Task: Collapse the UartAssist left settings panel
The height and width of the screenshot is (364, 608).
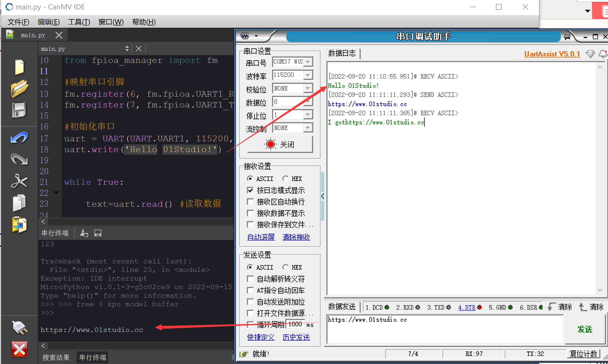Action: [323, 196]
